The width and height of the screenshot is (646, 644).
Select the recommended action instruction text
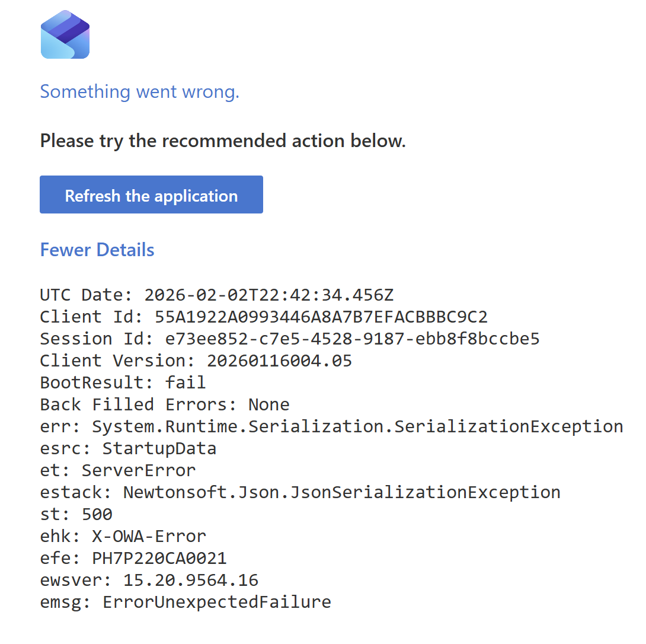223,141
